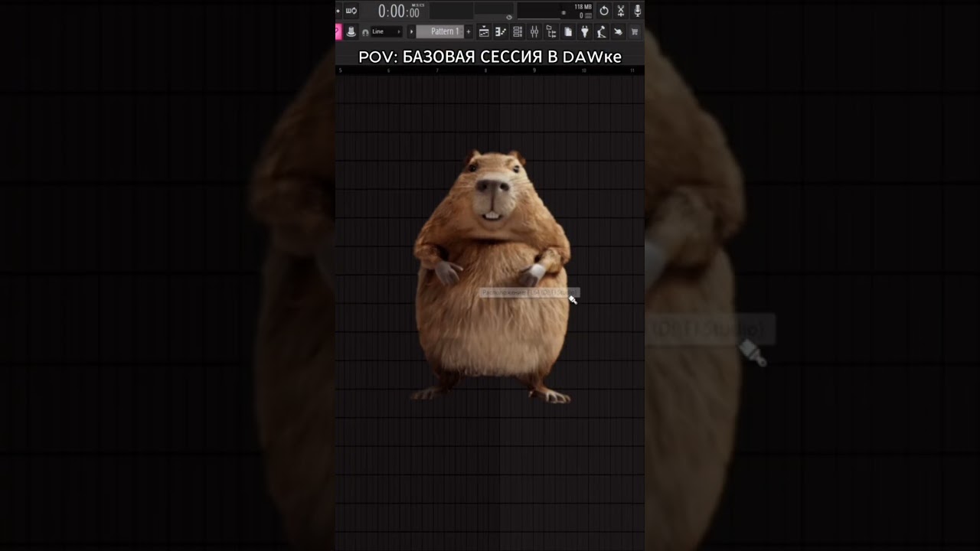Click the undo history circular arrow icon
This screenshot has height=551, width=980.
604,11
